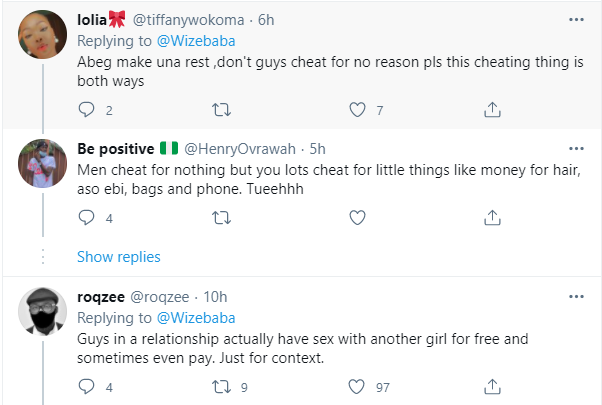The width and height of the screenshot is (602, 405).
Task: Share roqzee's tweet
Action: pos(491,385)
